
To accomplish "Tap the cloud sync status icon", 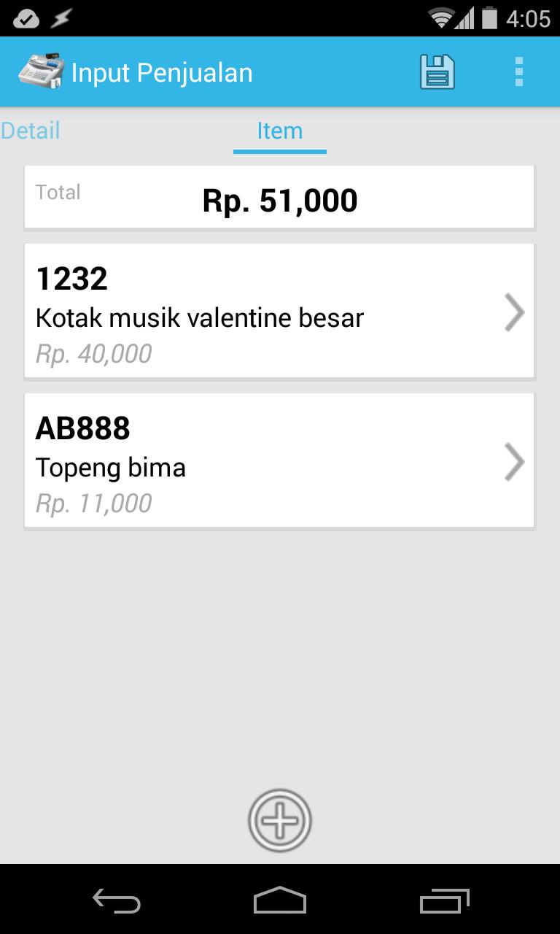I will pyautogui.click(x=26, y=19).
